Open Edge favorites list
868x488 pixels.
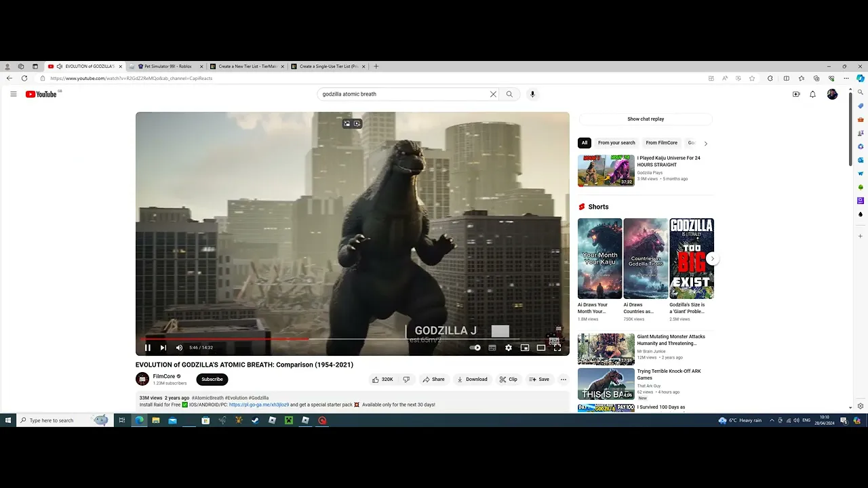point(802,79)
